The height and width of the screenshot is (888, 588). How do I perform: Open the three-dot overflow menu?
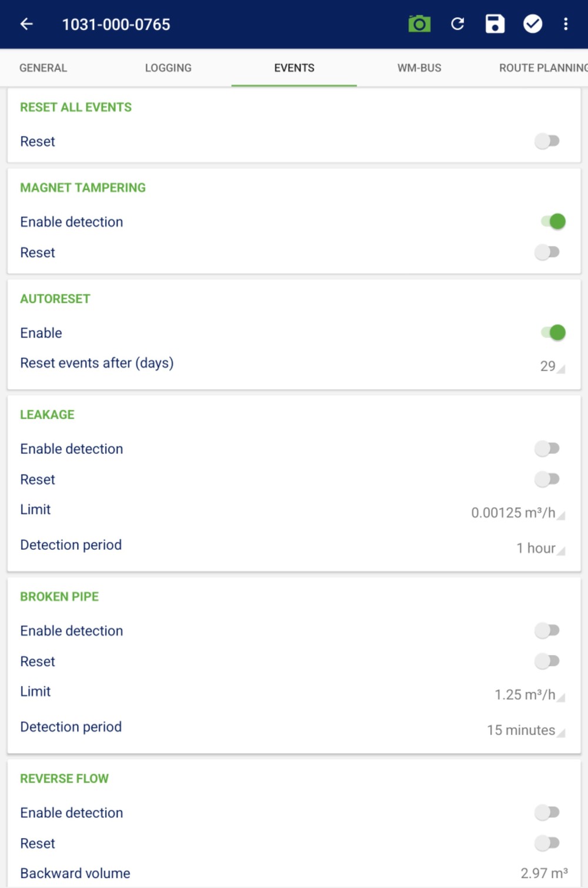tap(566, 24)
